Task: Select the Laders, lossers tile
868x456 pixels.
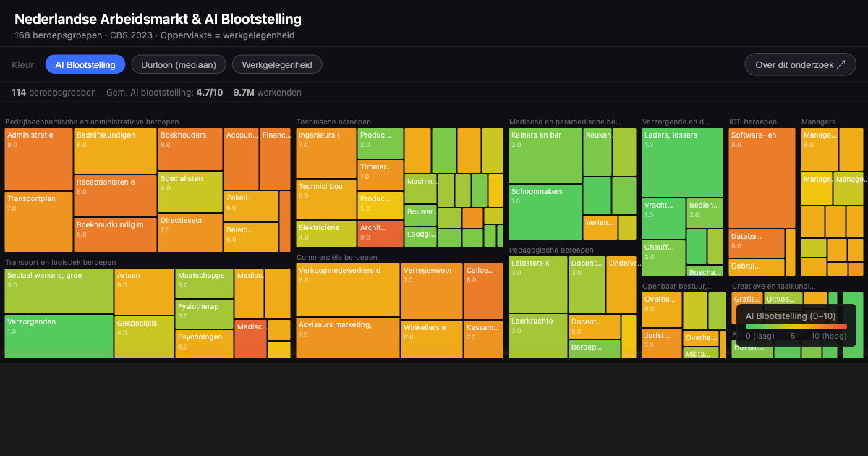Action: 681,163
